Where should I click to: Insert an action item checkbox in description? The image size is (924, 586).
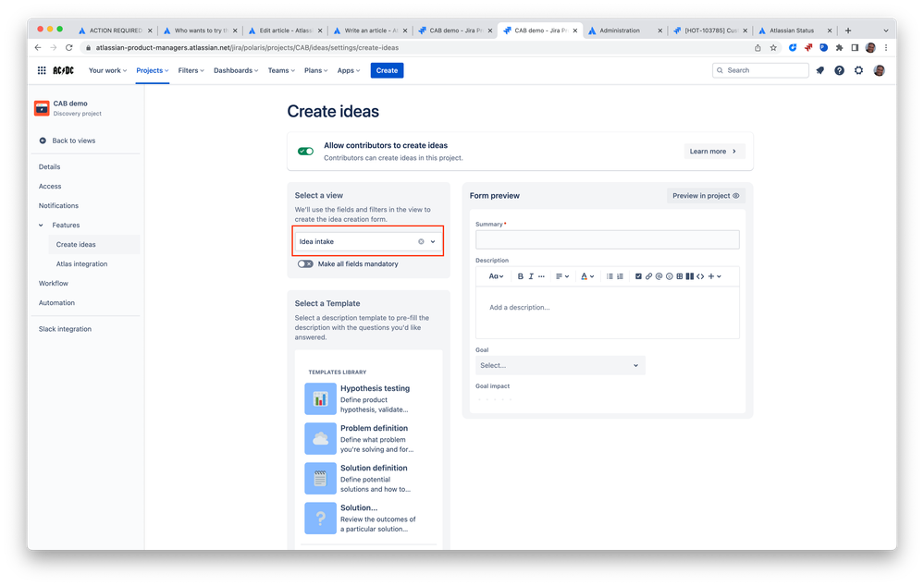[x=638, y=276]
